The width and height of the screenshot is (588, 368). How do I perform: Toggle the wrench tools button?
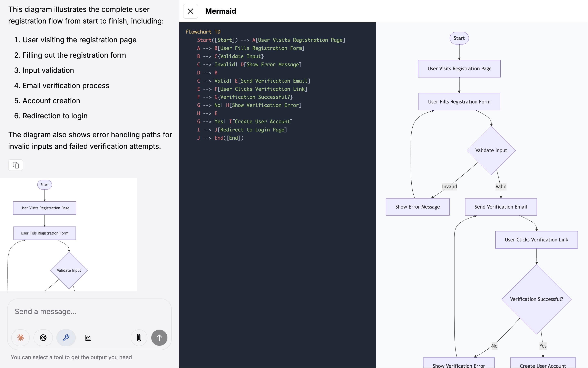point(66,338)
